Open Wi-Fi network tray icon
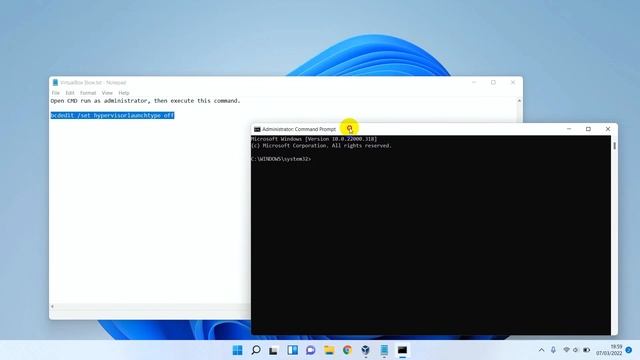Viewport: 640px width, 360px height. (x=566, y=350)
